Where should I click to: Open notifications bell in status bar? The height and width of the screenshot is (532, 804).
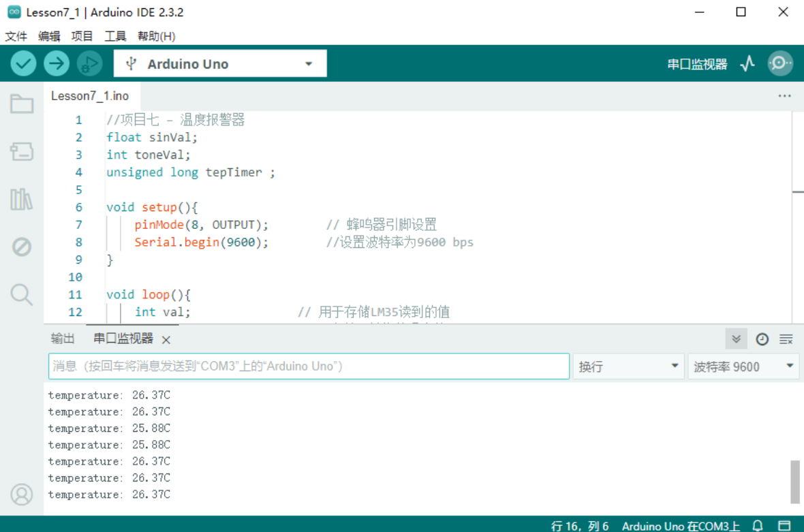758,525
